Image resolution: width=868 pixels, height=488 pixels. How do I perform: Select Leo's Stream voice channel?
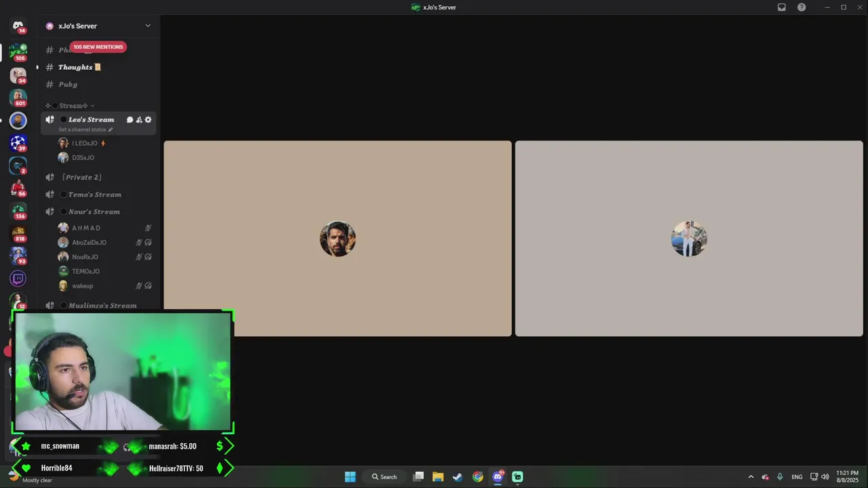click(91, 120)
